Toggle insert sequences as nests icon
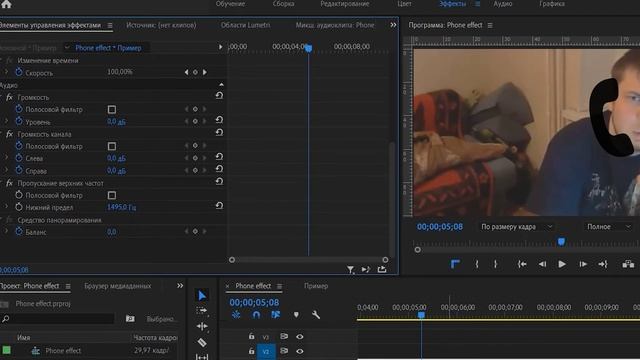640x360 pixels. [236, 315]
